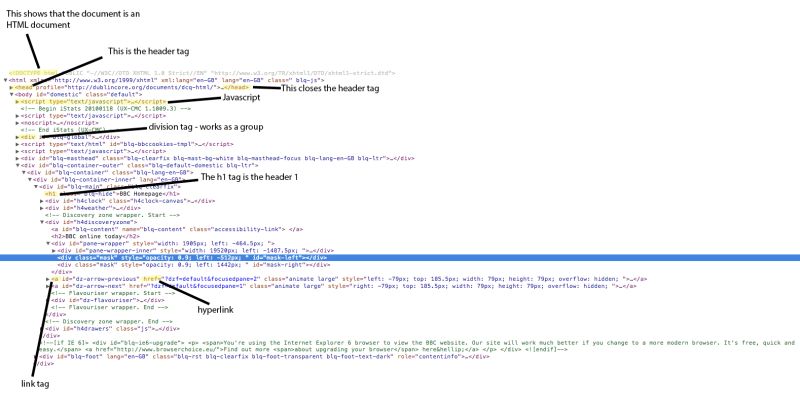
Task: Collapse the blq-container-outer div
Action: 18,166
